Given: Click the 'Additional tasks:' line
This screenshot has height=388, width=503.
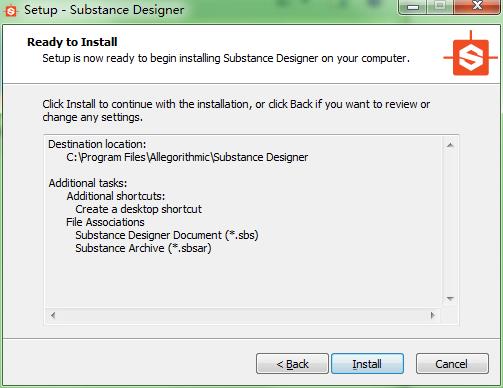Looking at the screenshot, I should tap(88, 183).
